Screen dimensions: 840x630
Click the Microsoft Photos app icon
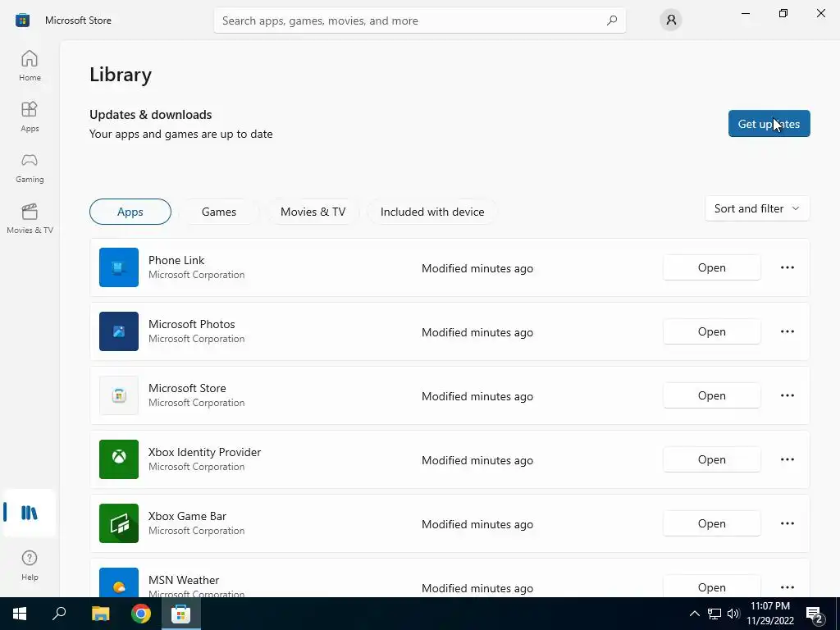[x=119, y=331]
